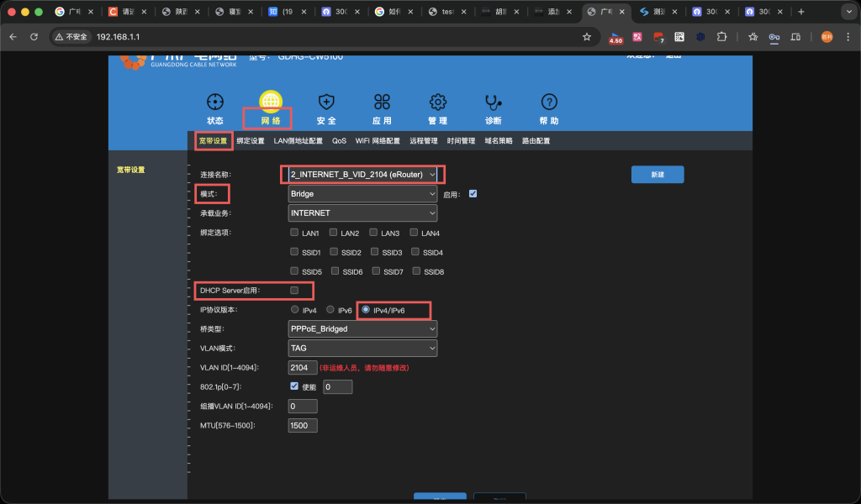Open the 诊断 (Diagnosis) stethoscope icon
The height and width of the screenshot is (504, 861).
click(493, 102)
